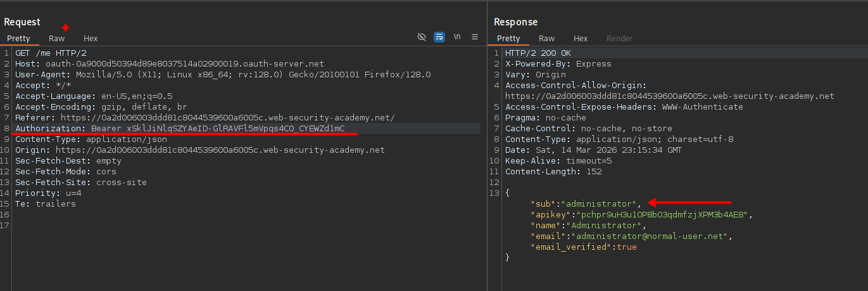This screenshot has height=291, width=868.
Task: Click the Authorization Bearer header line
Action: tap(180, 129)
